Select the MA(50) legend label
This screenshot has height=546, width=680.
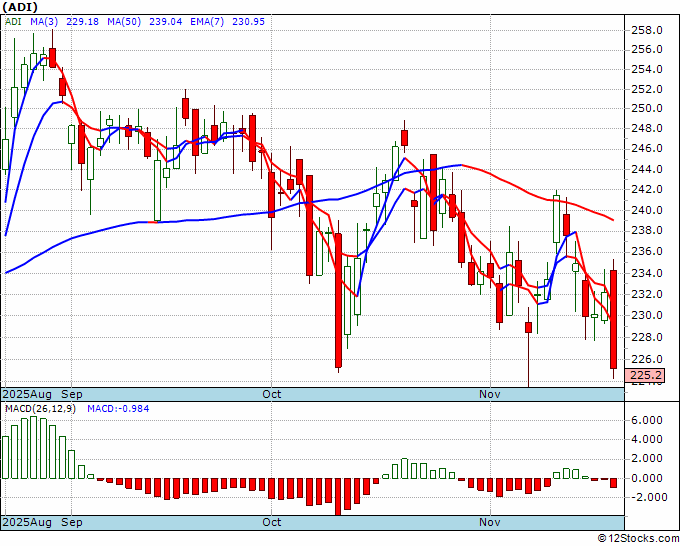coord(124,22)
